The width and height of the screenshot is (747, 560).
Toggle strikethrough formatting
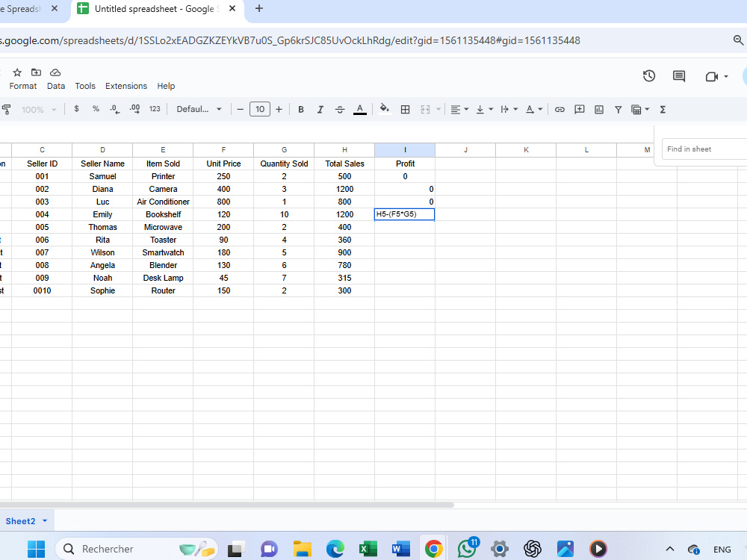[340, 110]
